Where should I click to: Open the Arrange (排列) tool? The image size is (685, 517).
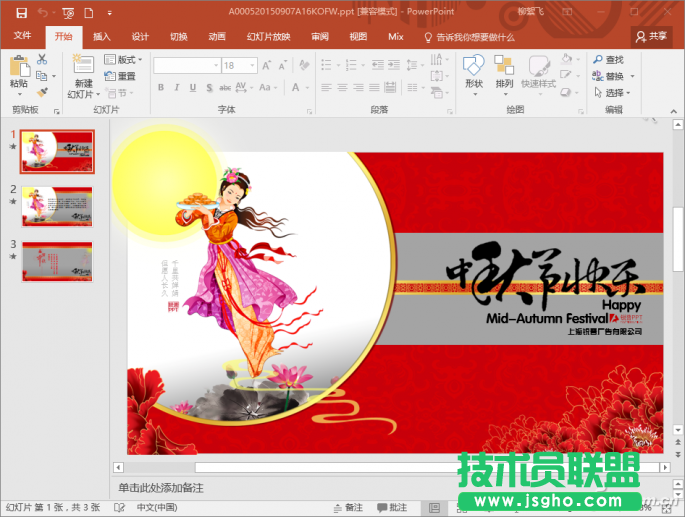click(504, 67)
